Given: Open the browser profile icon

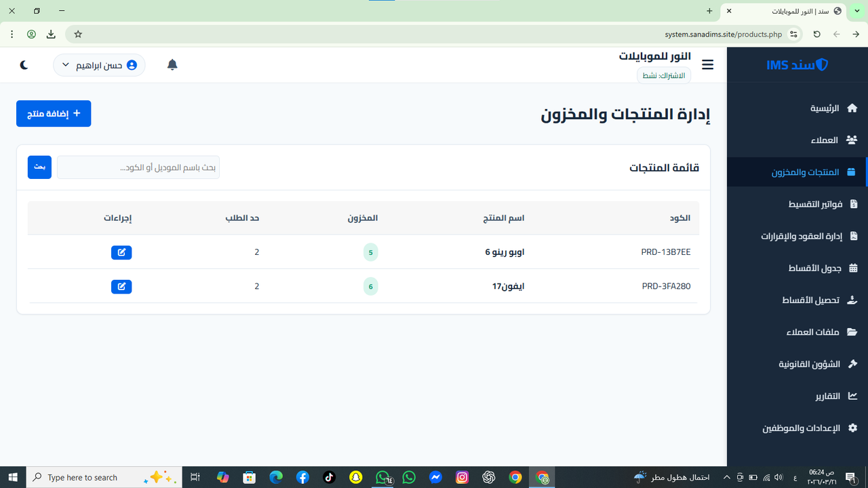Looking at the screenshot, I should 31,34.
